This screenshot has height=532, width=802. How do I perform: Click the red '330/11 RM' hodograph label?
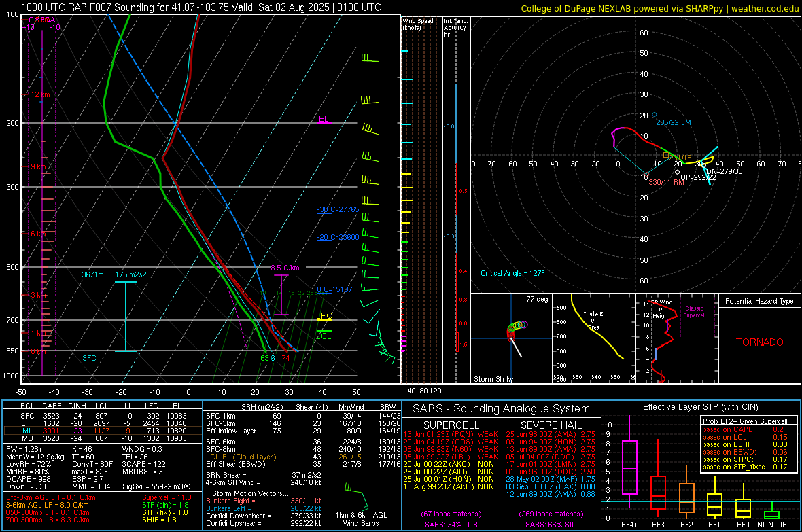(x=666, y=182)
